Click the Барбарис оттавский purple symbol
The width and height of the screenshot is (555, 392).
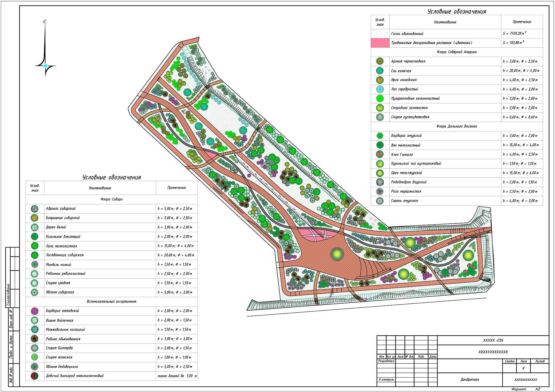point(34,311)
